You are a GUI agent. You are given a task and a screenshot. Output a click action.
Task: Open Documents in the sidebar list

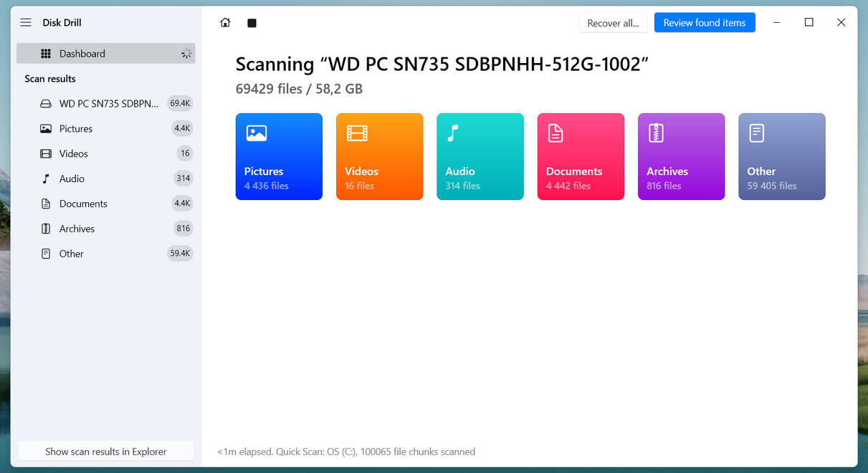tap(106, 204)
